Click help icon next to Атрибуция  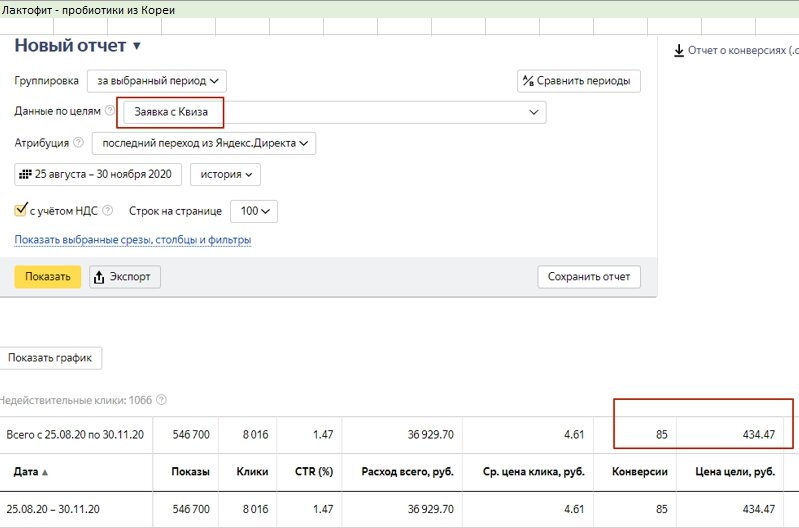tap(78, 143)
